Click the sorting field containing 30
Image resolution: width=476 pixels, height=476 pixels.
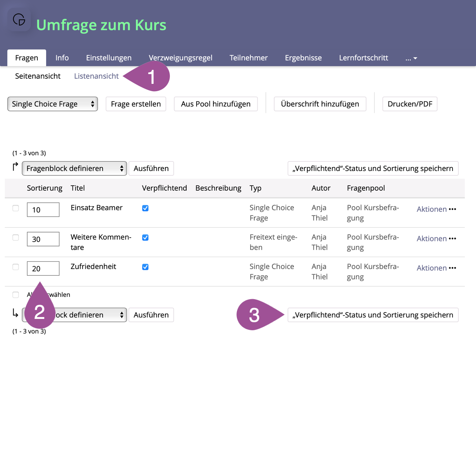point(43,239)
